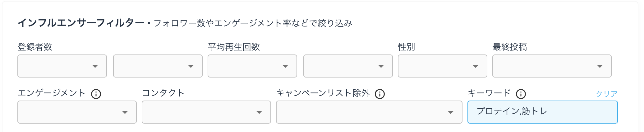The width and height of the screenshot is (644, 132).
Task: Open the first 登録者数 minimum dropdown
Action: click(x=62, y=66)
